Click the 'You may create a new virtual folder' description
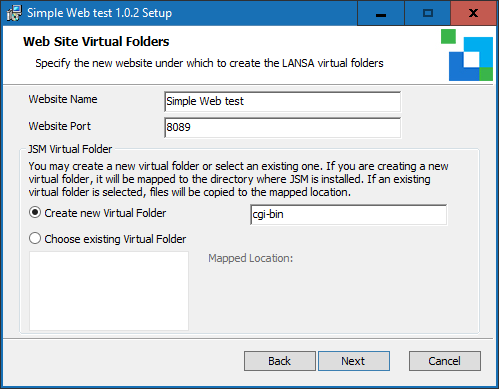The image size is (499, 389). pyautogui.click(x=238, y=179)
